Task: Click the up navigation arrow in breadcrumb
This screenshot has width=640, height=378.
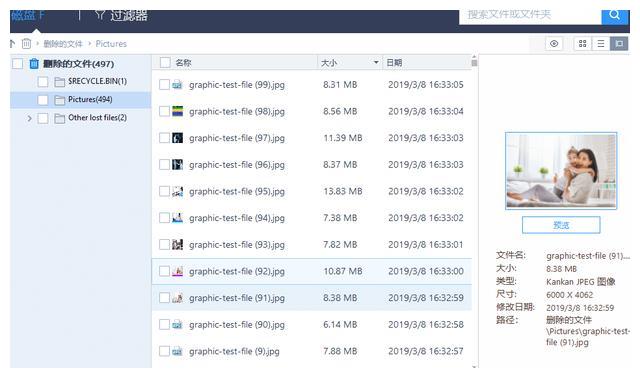Action: (12, 43)
